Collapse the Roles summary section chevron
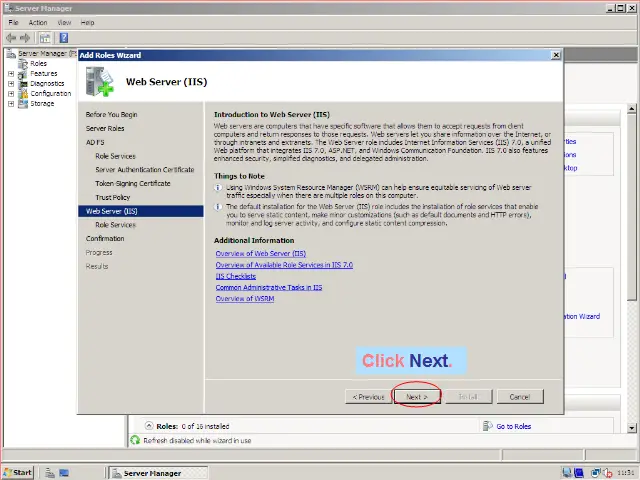640x480 pixels. (x=149, y=426)
